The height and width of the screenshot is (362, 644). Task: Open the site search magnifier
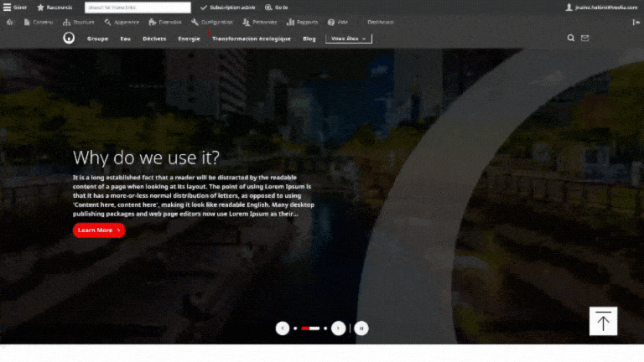coord(571,39)
